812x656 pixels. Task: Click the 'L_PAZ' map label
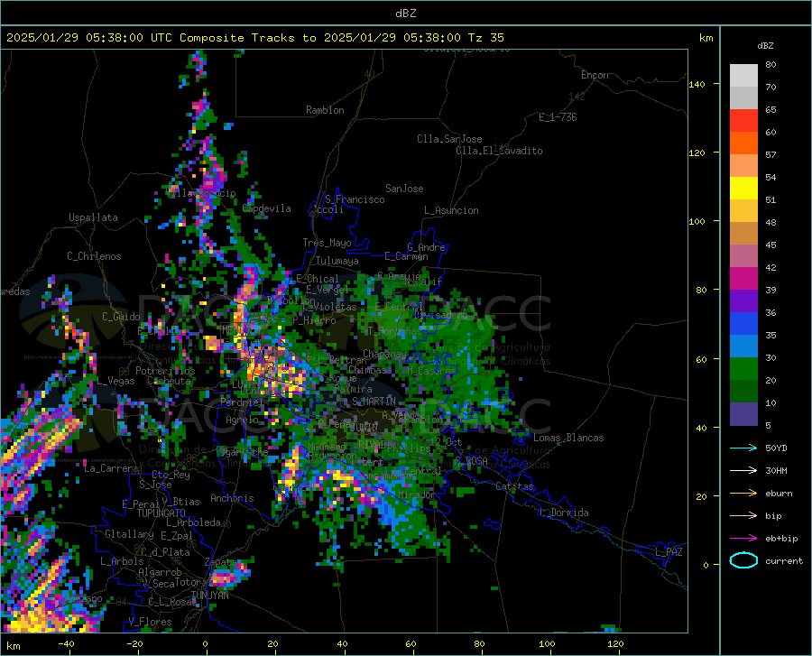click(x=669, y=552)
